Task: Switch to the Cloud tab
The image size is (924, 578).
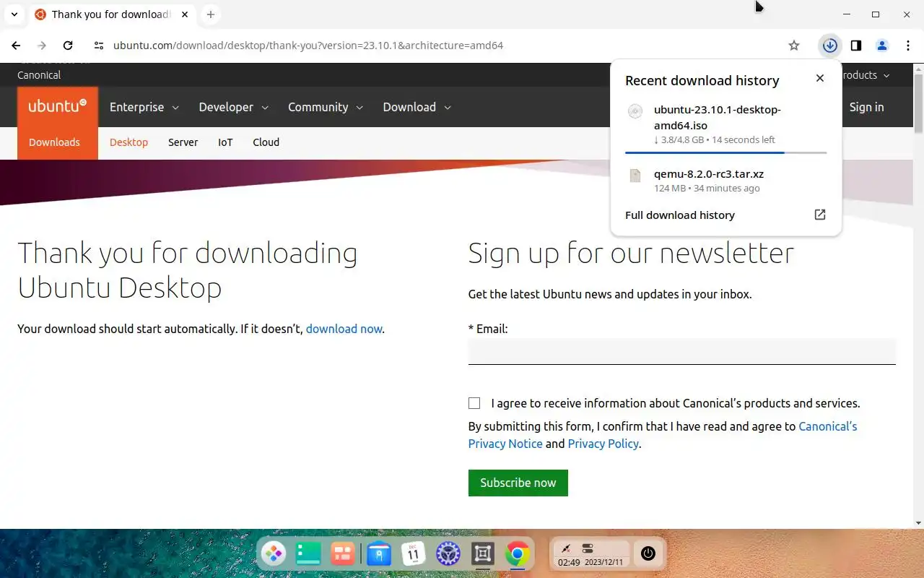Action: pos(266,142)
